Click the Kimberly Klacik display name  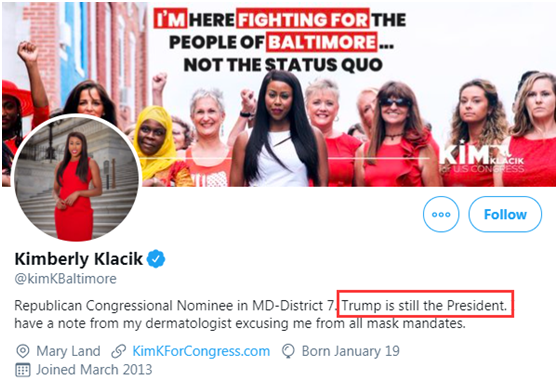[79, 259]
